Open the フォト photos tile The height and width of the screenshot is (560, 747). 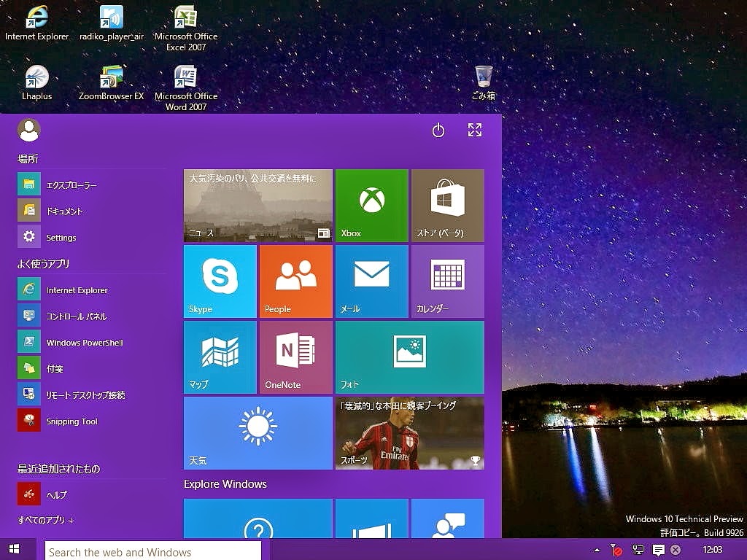(410, 357)
